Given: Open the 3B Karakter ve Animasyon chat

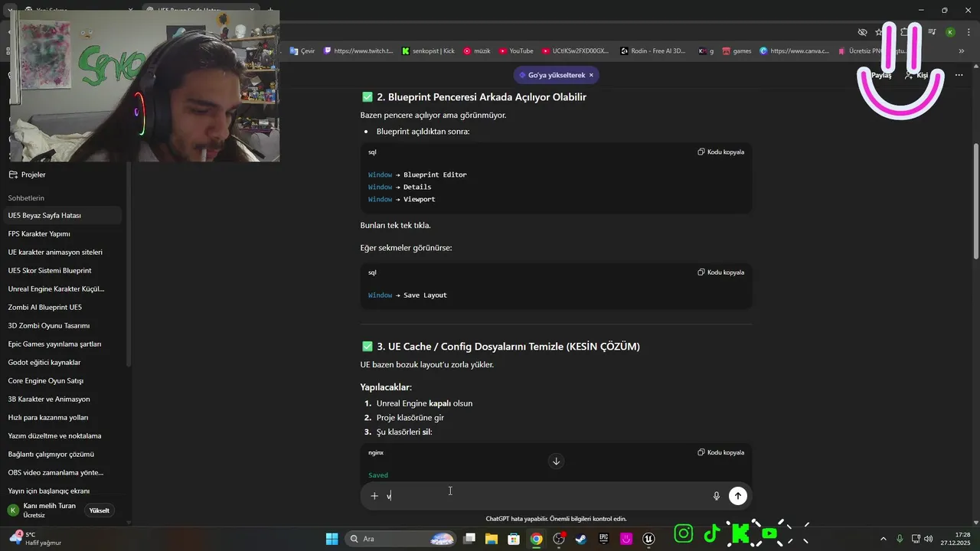Looking at the screenshot, I should coord(61,399).
